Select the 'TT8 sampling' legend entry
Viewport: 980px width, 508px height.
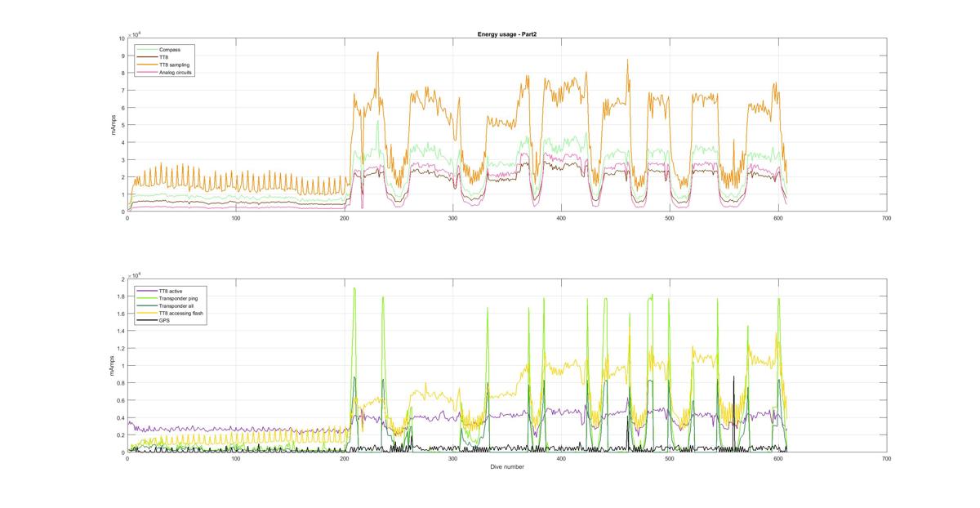tap(175, 65)
